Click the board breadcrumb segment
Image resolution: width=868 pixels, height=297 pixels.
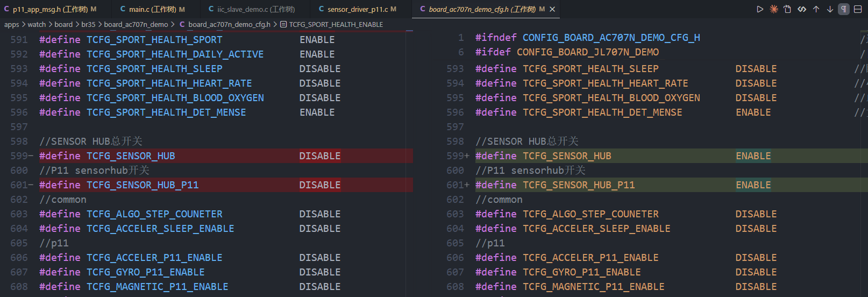click(63, 25)
